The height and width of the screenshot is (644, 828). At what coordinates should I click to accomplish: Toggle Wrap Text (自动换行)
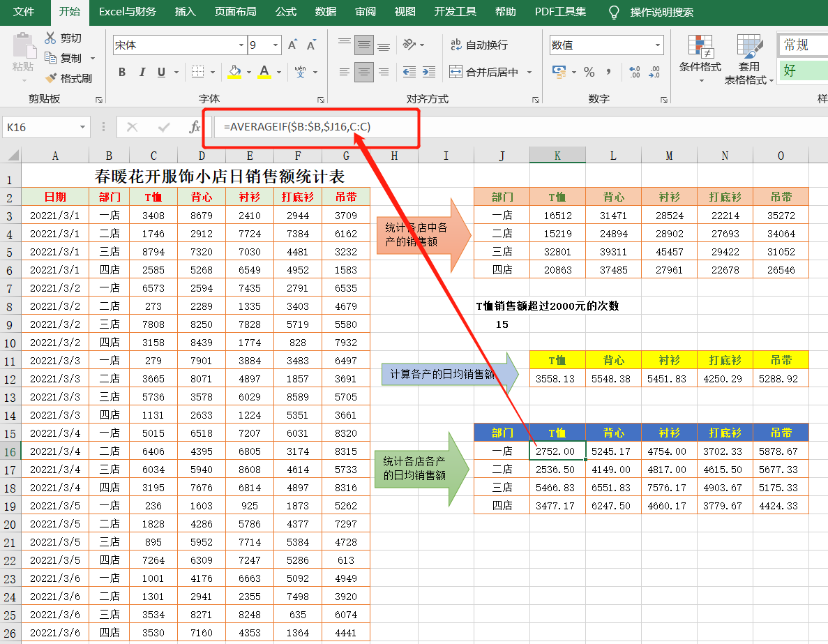(x=479, y=45)
